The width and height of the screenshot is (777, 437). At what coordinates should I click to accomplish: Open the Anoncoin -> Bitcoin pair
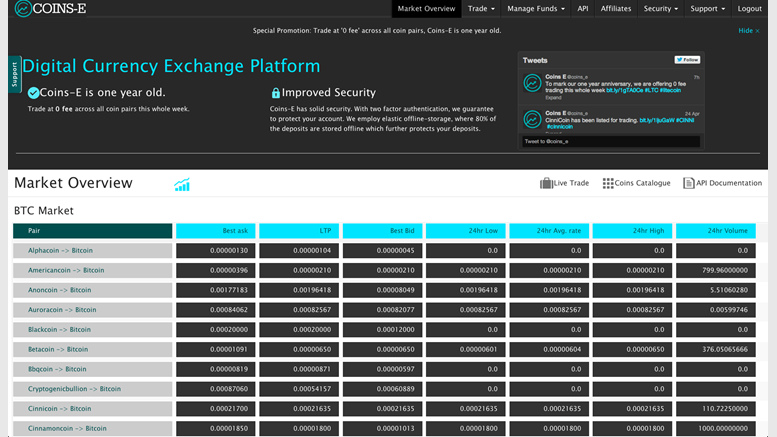pyautogui.click(x=59, y=290)
